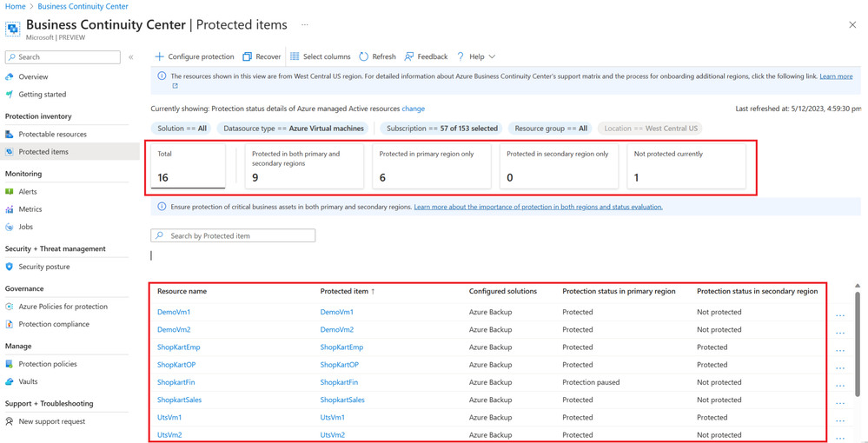868x443 pixels.
Task: Open the Datasource type filter pill
Action: 293,129
